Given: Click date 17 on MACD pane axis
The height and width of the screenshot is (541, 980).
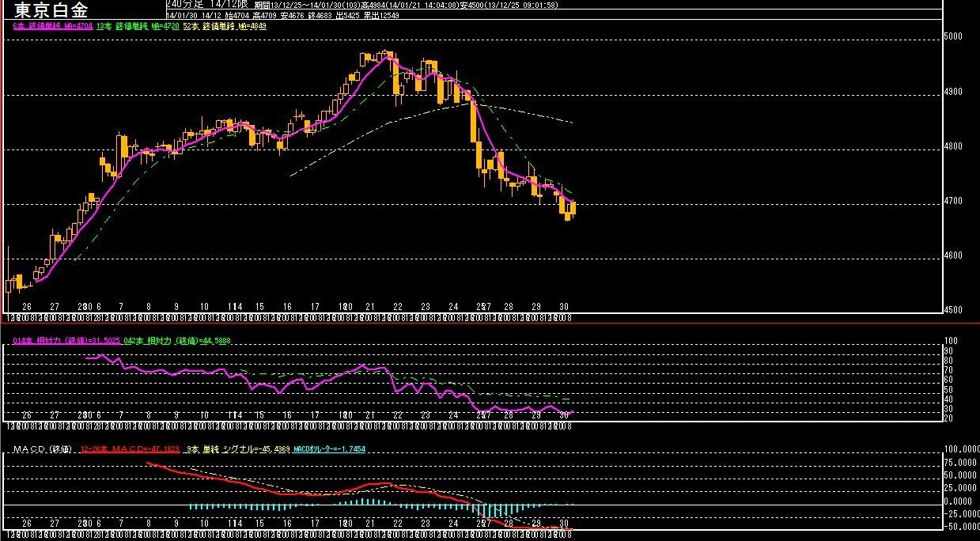Looking at the screenshot, I should 315,524.
